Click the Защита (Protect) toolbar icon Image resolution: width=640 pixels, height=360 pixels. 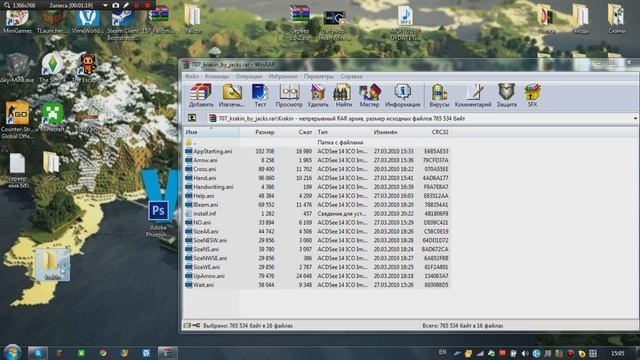tap(507, 95)
